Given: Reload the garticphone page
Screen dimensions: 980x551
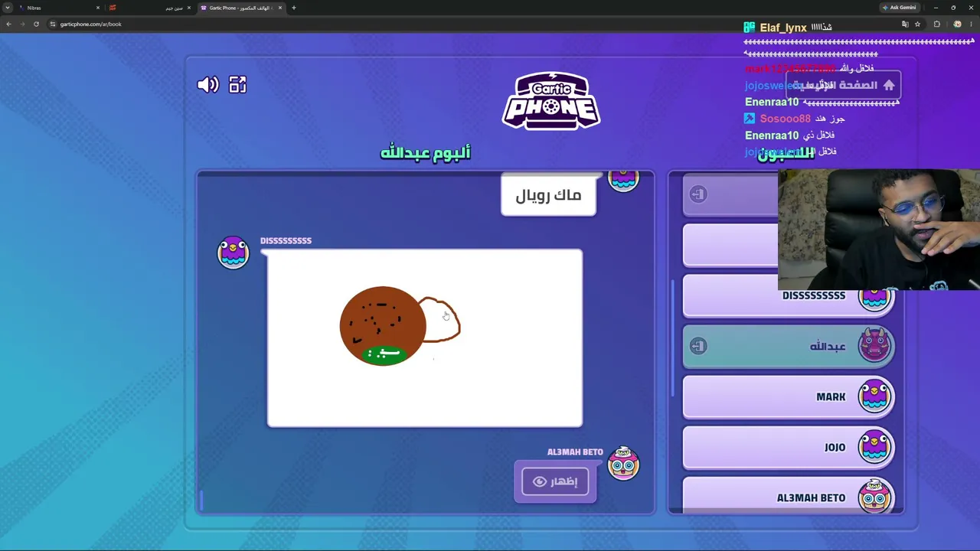Looking at the screenshot, I should pos(36,24).
